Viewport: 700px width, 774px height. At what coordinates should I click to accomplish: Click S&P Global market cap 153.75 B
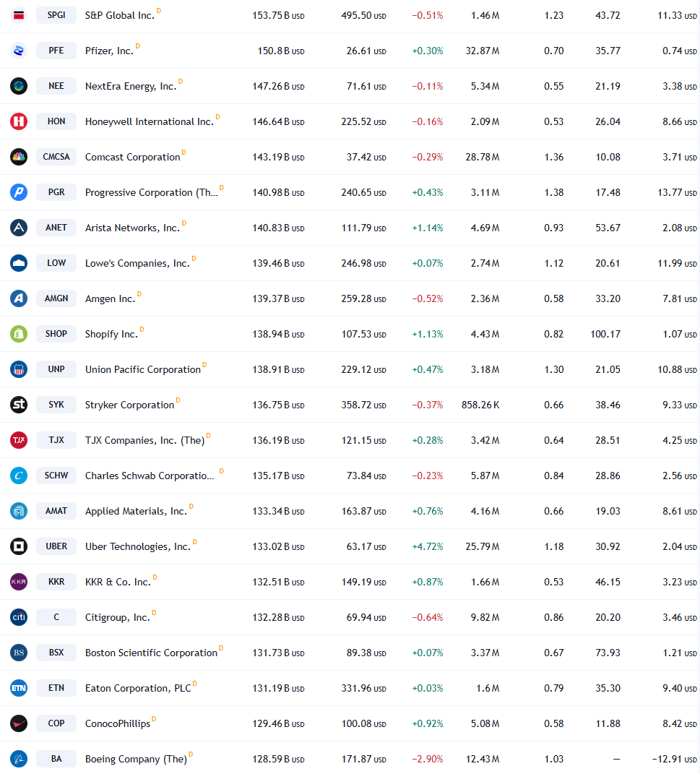pyautogui.click(x=278, y=15)
